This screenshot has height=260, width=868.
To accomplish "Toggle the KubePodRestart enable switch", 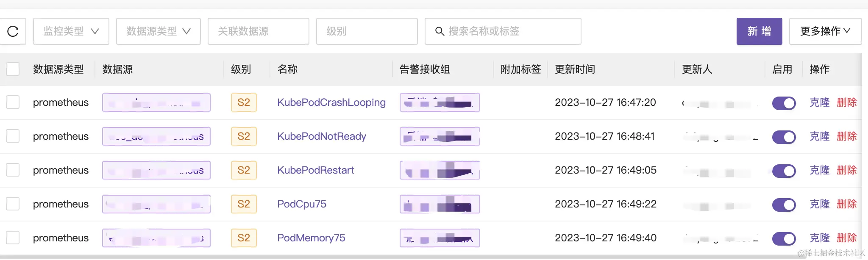I will pyautogui.click(x=784, y=171).
